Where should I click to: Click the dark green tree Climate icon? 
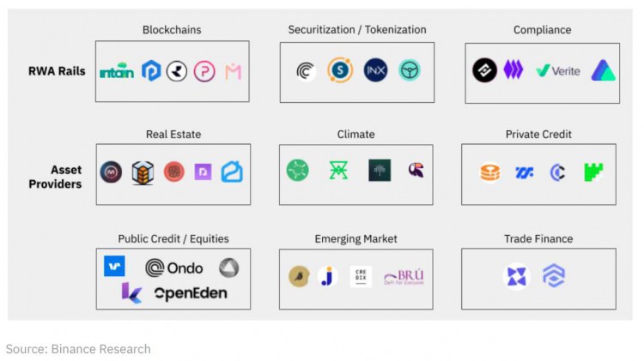point(379,171)
